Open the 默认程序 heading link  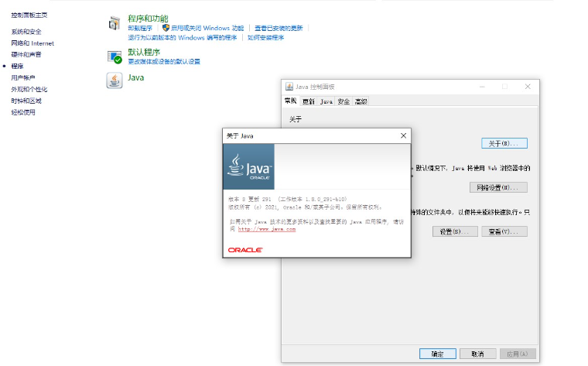coord(144,52)
